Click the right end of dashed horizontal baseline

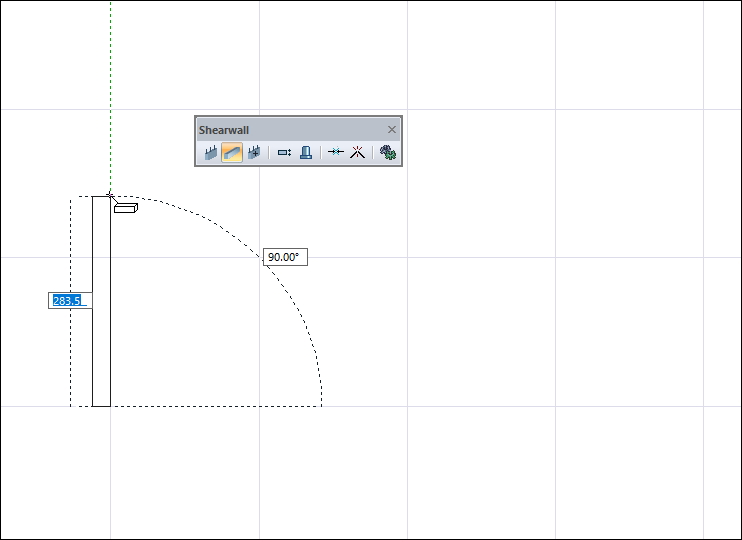pyautogui.click(x=320, y=406)
